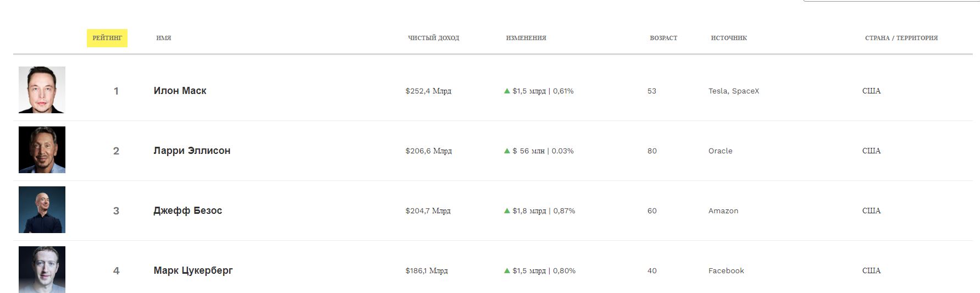This screenshot has width=980, height=293.
Task: Sort by СТРАНА / ТЕРРИТОРИЯ header
Action: pyautogui.click(x=901, y=38)
